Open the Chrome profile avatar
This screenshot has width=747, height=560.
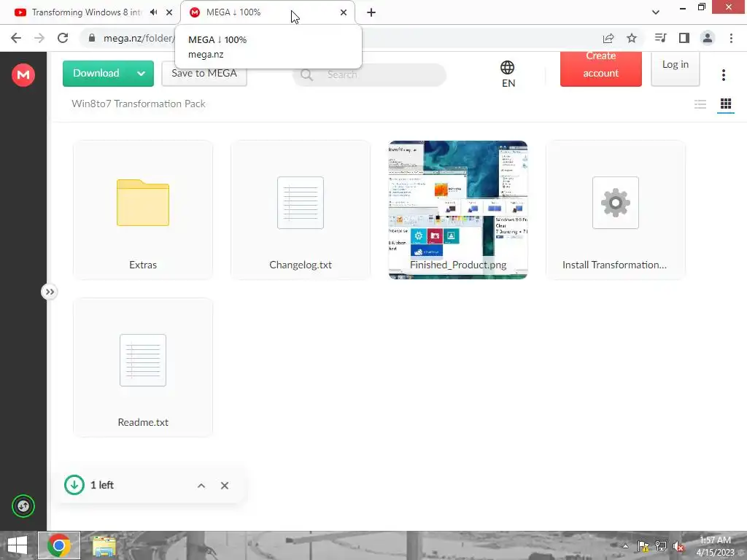[708, 38]
